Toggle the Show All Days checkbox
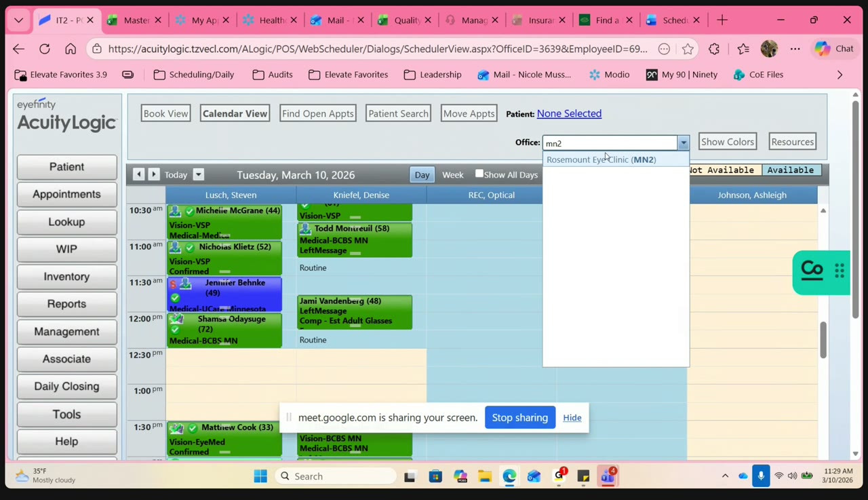Image resolution: width=868 pixels, height=500 pixels. click(x=479, y=174)
